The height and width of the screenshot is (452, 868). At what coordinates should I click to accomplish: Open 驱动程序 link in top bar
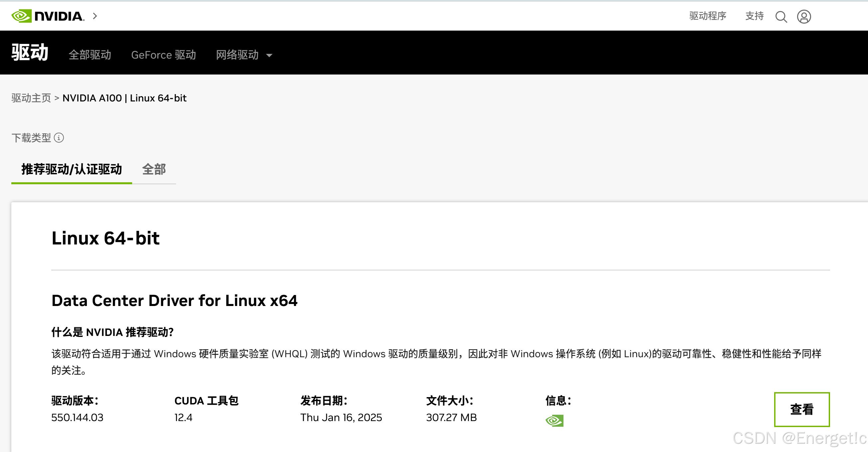coord(707,16)
